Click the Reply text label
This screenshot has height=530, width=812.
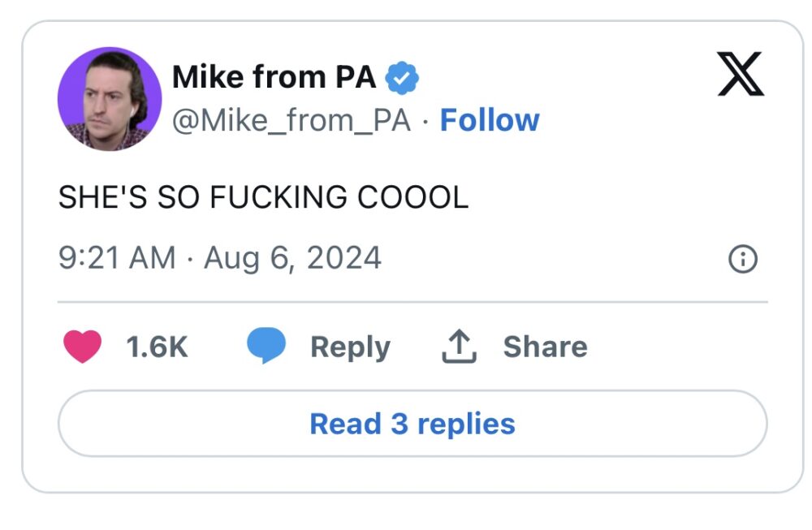[350, 347]
